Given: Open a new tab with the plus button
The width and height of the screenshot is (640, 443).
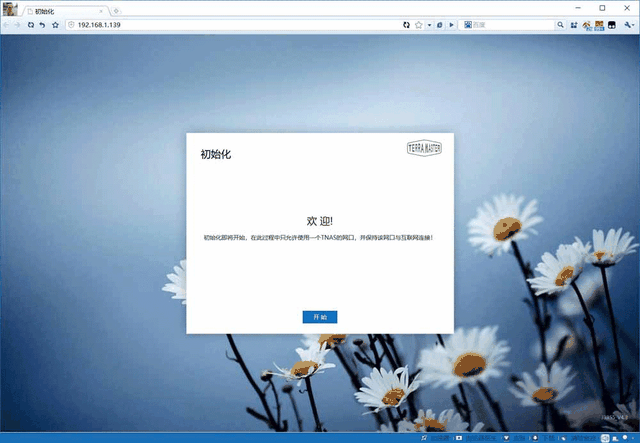Looking at the screenshot, I should pos(116,11).
